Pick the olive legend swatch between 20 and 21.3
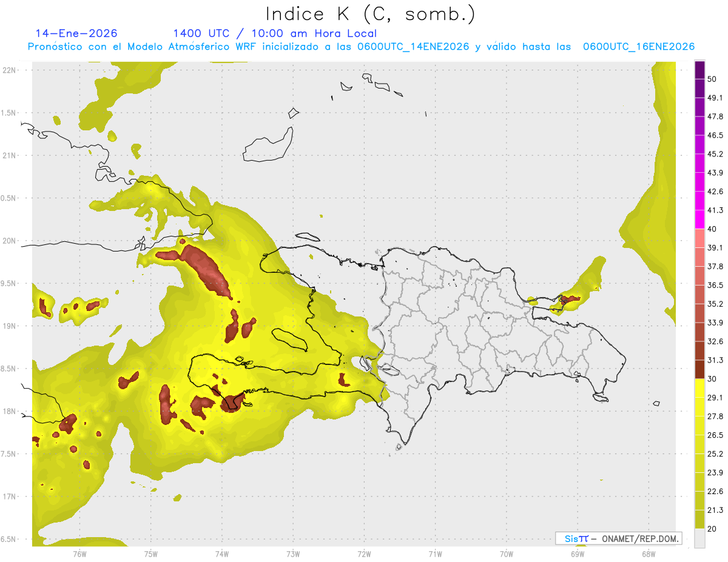 (700, 520)
